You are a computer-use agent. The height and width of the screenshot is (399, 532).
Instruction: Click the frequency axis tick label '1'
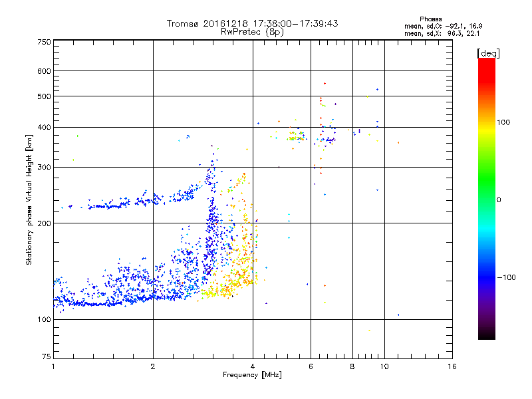pyautogui.click(x=53, y=366)
